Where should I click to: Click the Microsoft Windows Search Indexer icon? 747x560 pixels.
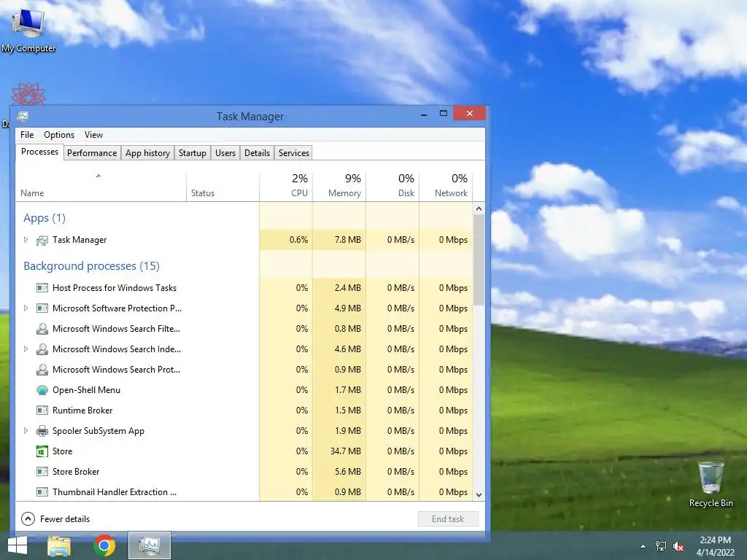coord(42,349)
